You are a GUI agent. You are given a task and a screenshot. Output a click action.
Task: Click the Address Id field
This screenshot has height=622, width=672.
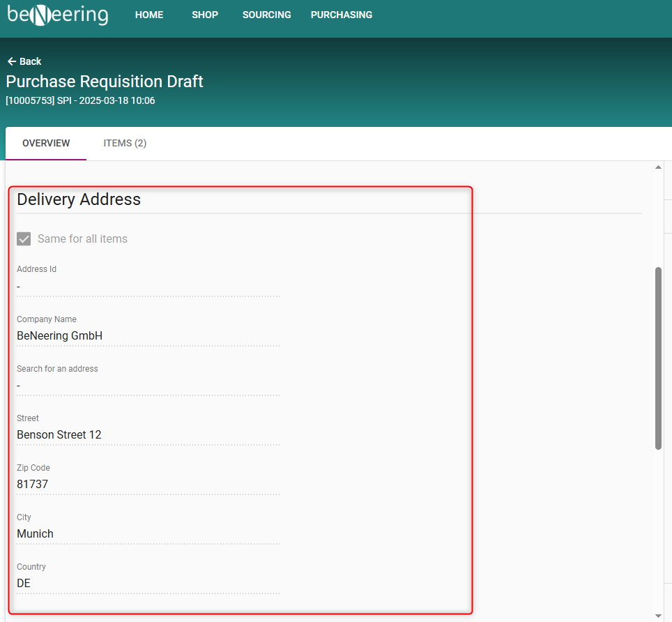click(148, 286)
